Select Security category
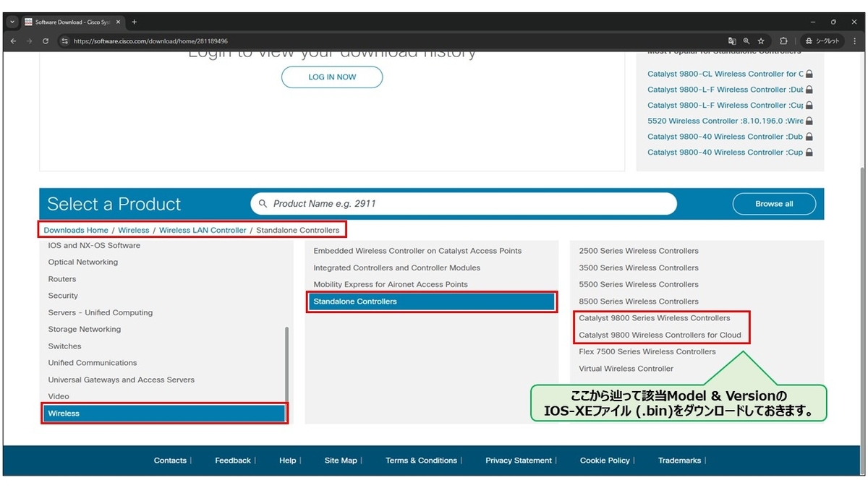 click(x=63, y=296)
